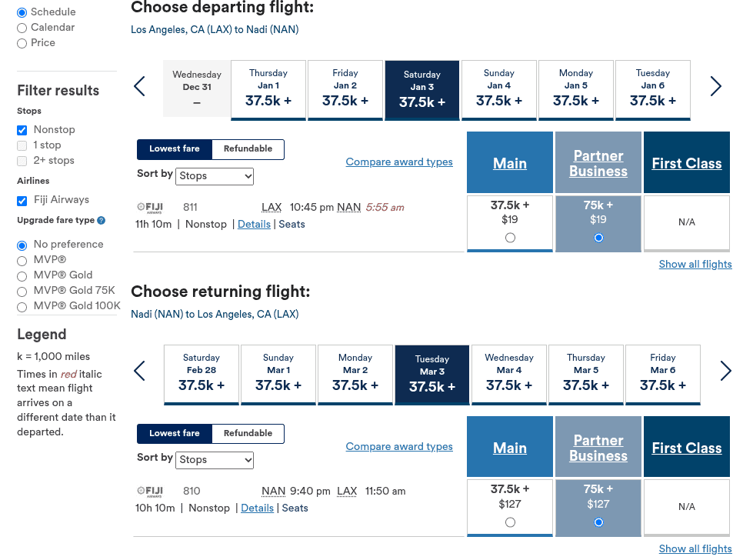The width and height of the screenshot is (753, 560).
Task: Click the Fiji Airways logo on departing flight 811
Action: point(150,207)
